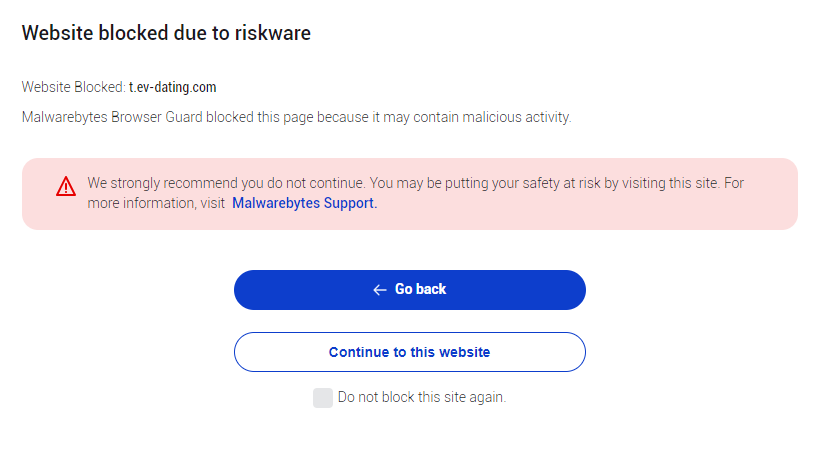Click the red warning triangle icon

tap(66, 186)
